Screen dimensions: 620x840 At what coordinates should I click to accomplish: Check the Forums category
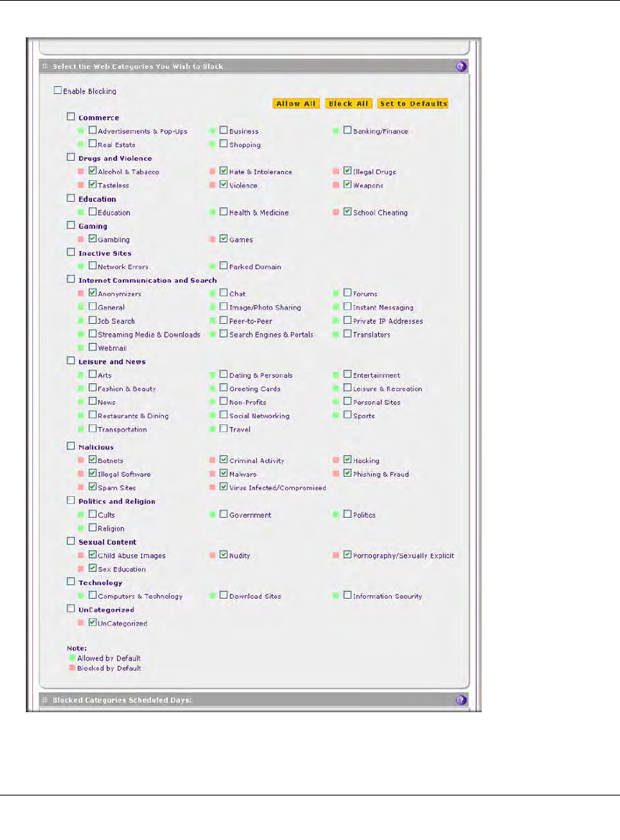(347, 292)
